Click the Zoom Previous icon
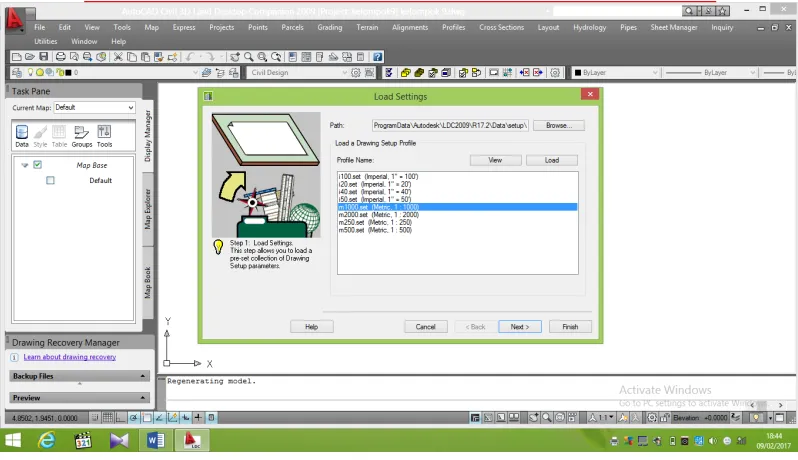 tap(276, 57)
